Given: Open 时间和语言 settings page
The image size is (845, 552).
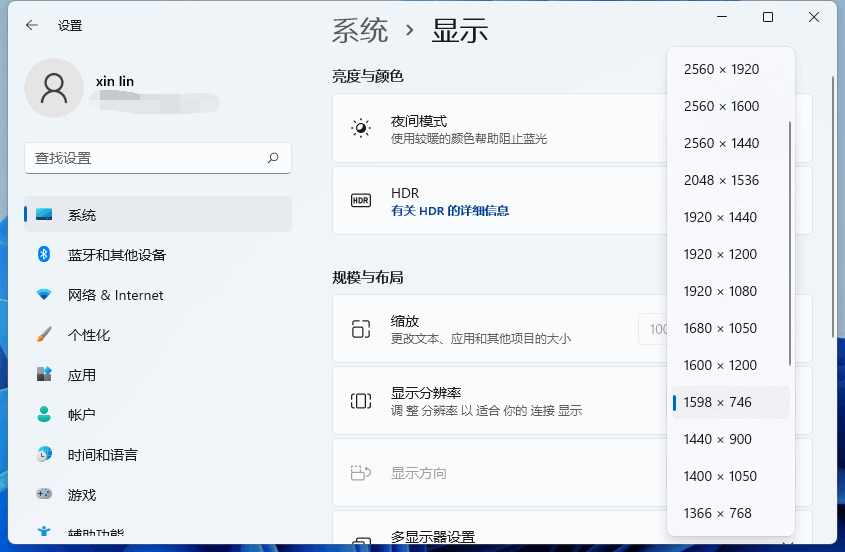Looking at the screenshot, I should (x=158, y=454).
